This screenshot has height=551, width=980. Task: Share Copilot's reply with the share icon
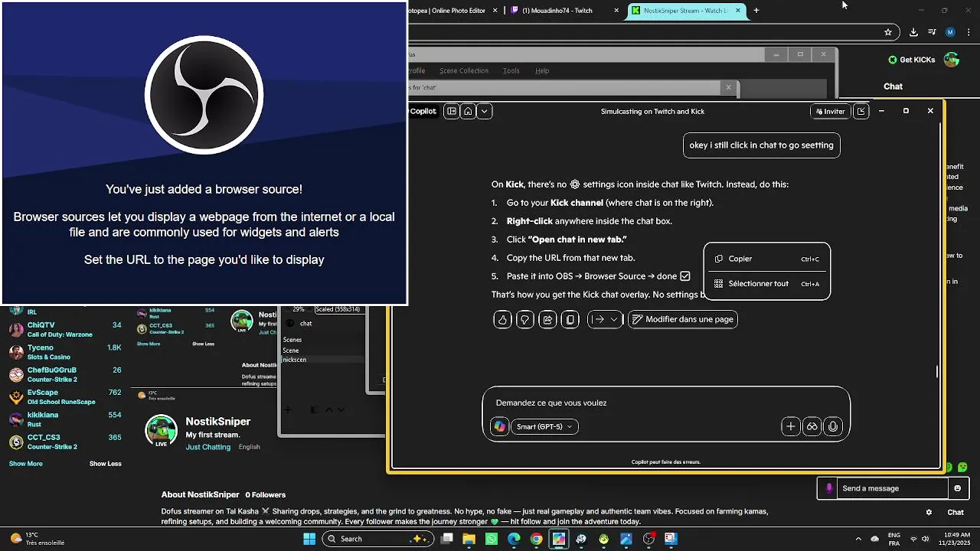tap(547, 320)
